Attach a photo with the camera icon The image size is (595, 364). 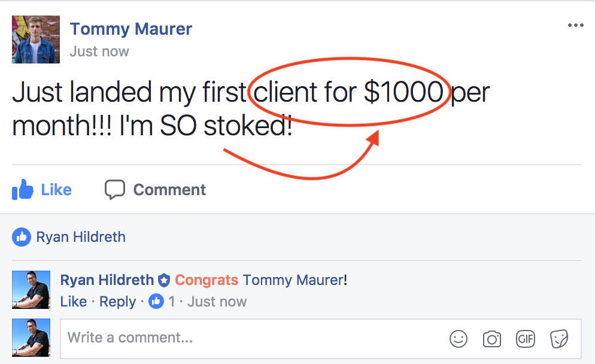(492, 339)
